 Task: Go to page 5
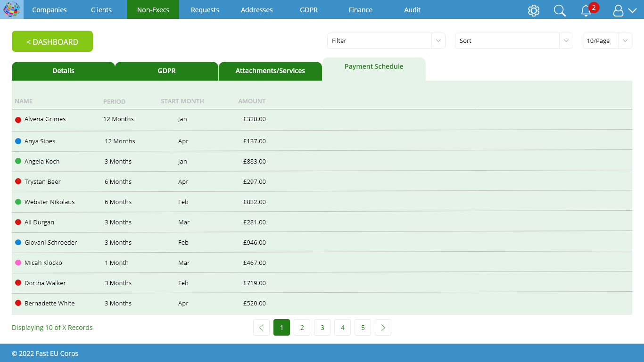pyautogui.click(x=363, y=328)
